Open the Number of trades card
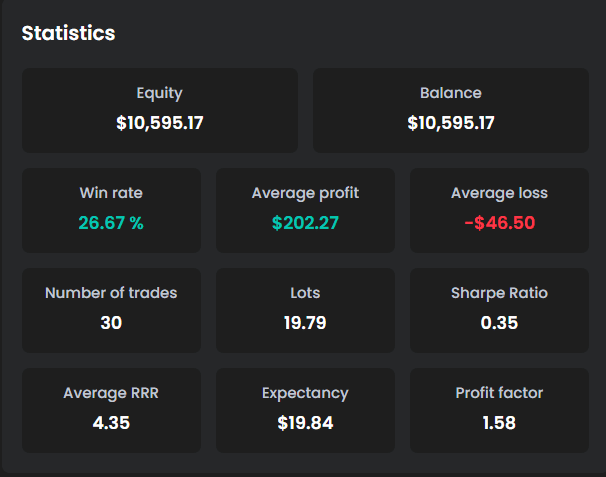 tap(111, 310)
